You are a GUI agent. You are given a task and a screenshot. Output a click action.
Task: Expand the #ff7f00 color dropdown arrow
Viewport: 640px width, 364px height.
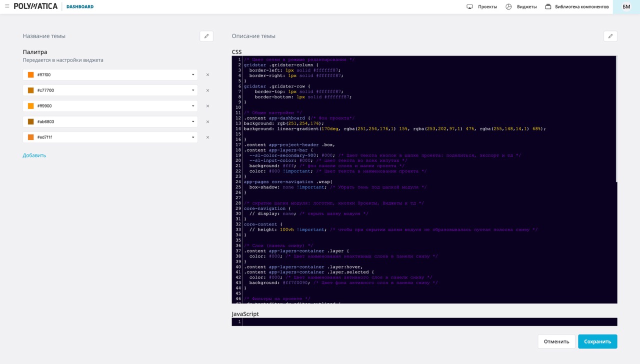[193, 75]
